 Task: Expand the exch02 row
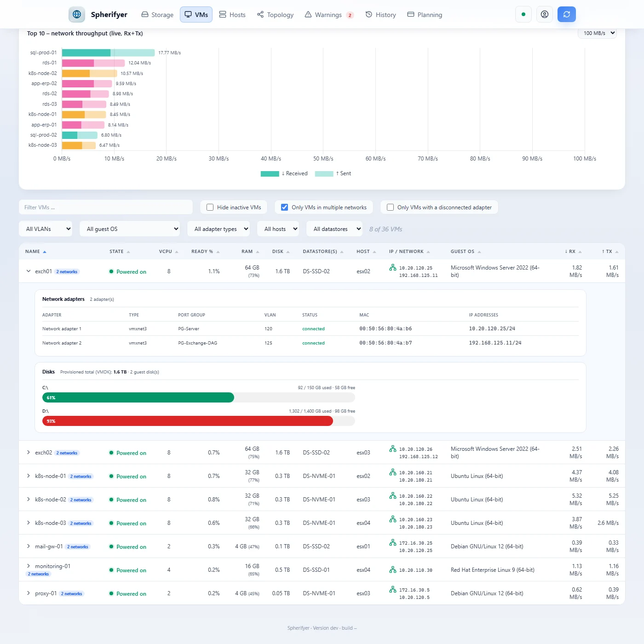coord(29,453)
